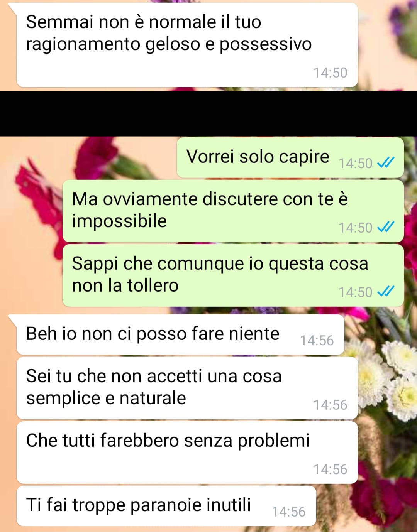Tap the 'Ma ovviamente discutere con te' bubble
The width and height of the screenshot is (417, 532).
click(233, 211)
